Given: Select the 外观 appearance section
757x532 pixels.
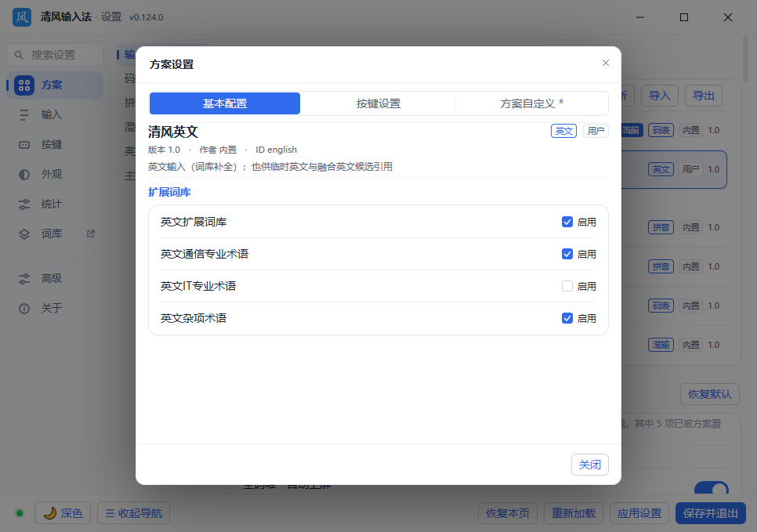Looking at the screenshot, I should coord(55,174).
